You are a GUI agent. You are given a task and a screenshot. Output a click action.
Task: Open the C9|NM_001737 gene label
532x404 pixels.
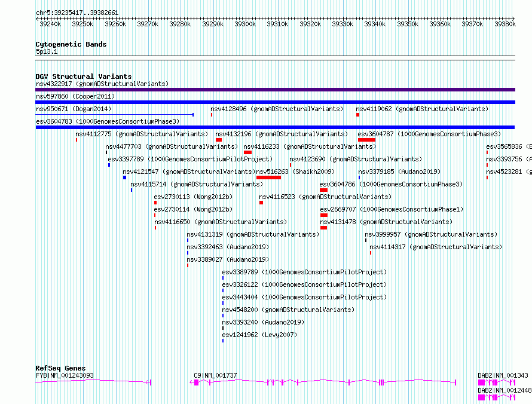pyautogui.click(x=215, y=375)
